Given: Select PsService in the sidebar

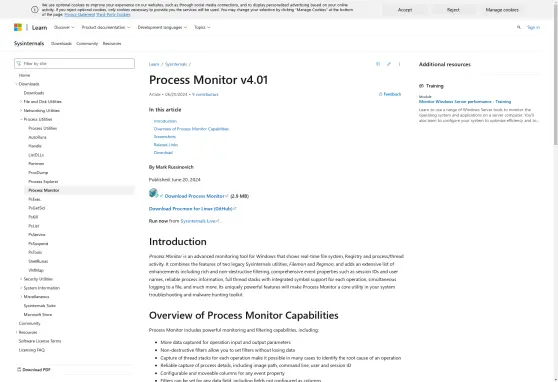Looking at the screenshot, I should (37, 235).
